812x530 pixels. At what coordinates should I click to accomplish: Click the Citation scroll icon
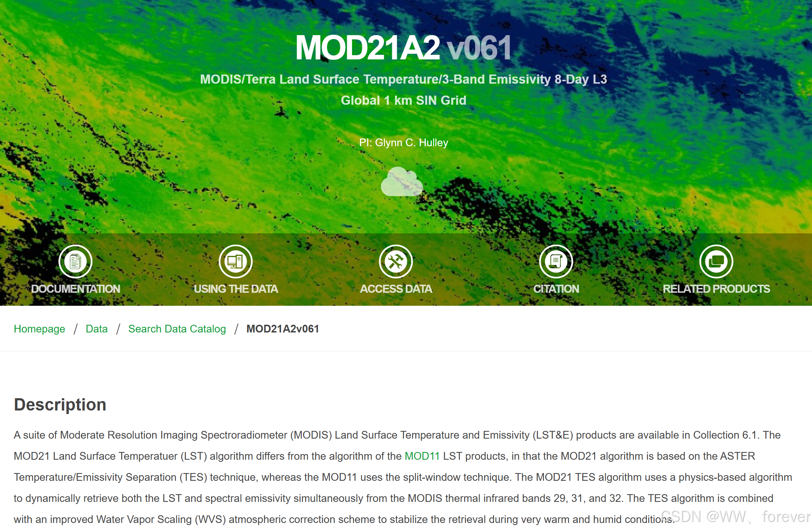pyautogui.click(x=556, y=261)
